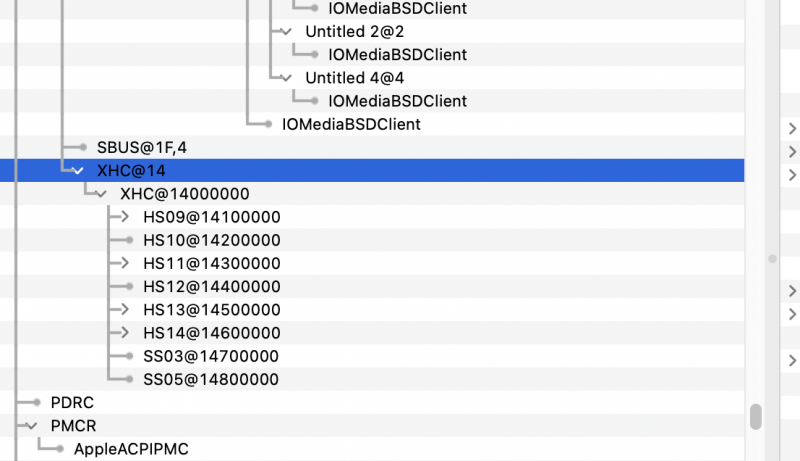Collapse the XHC@14000000 subtree
Viewport: 800px width, 461px height.
point(101,194)
